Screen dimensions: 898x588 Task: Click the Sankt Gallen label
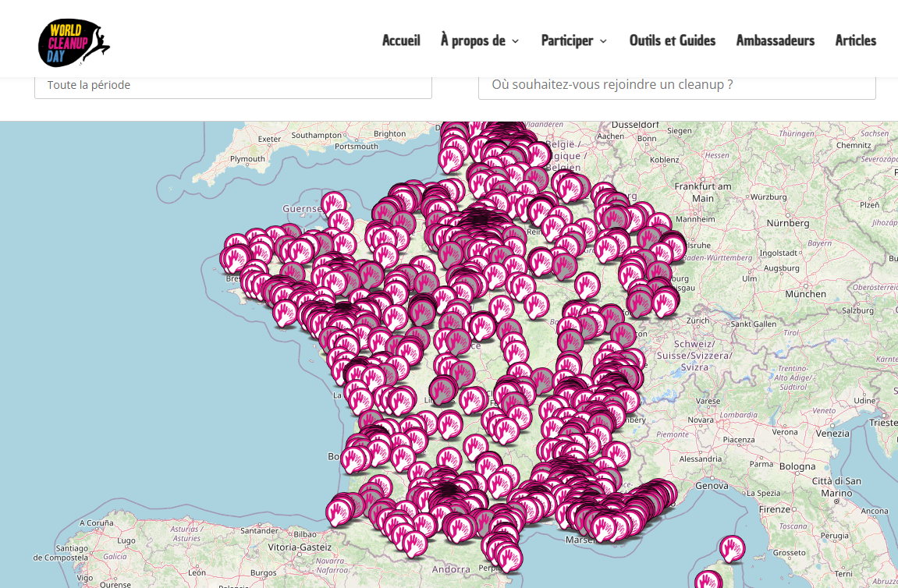click(x=753, y=324)
